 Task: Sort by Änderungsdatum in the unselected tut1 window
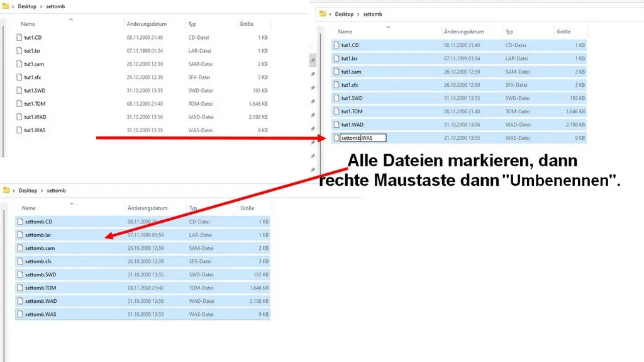(x=147, y=24)
